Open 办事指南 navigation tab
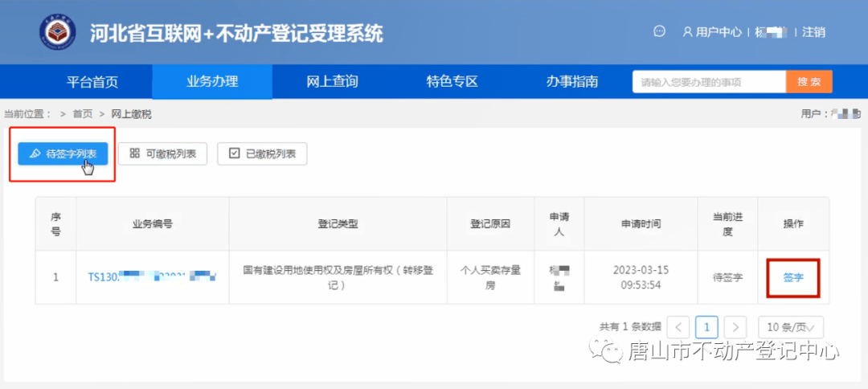The image size is (868, 389). [571, 81]
